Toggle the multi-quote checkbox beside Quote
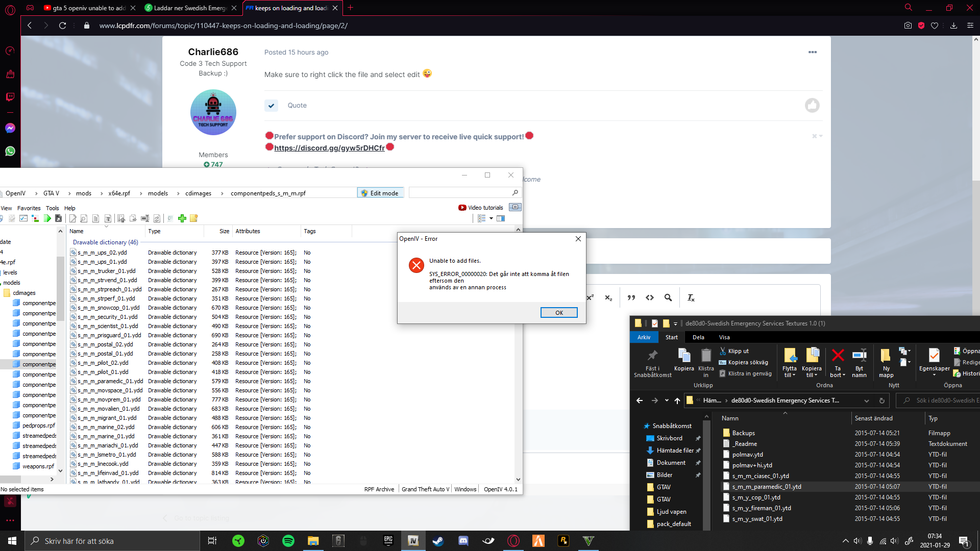This screenshot has height=551, width=980. pos(271,106)
